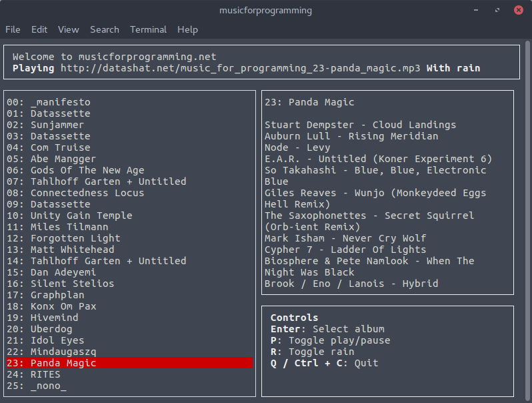Select the '01: Datassette' row
This screenshot has height=403, width=532.
129,113
